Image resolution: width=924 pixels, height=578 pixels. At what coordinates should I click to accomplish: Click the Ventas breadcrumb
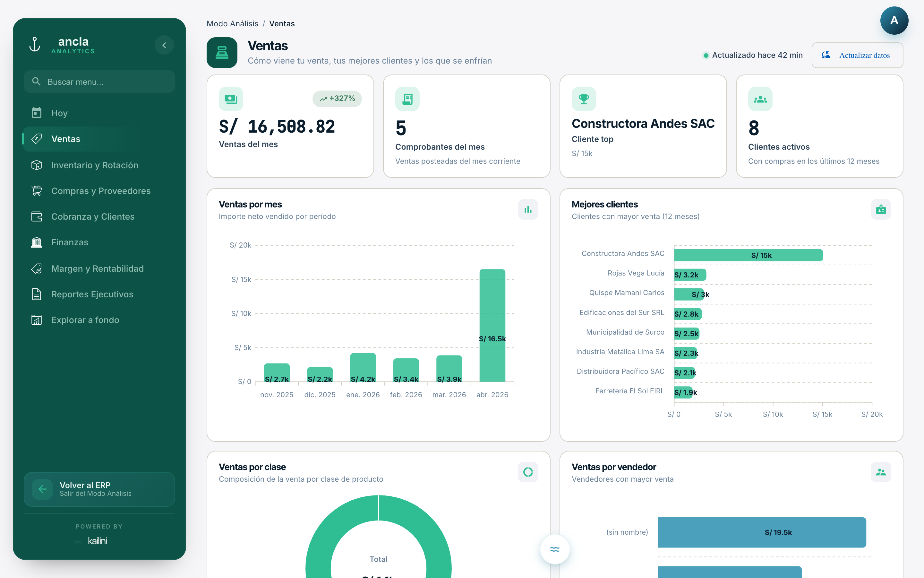(282, 24)
